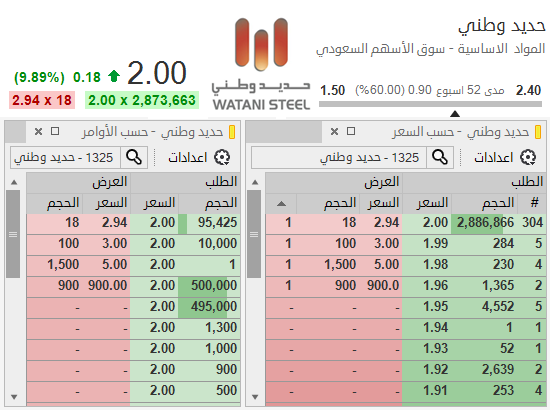The width and height of the screenshot is (550, 410).
Task: Click the green bid box '2.00 x 2,873,663'
Action: [x=142, y=100]
